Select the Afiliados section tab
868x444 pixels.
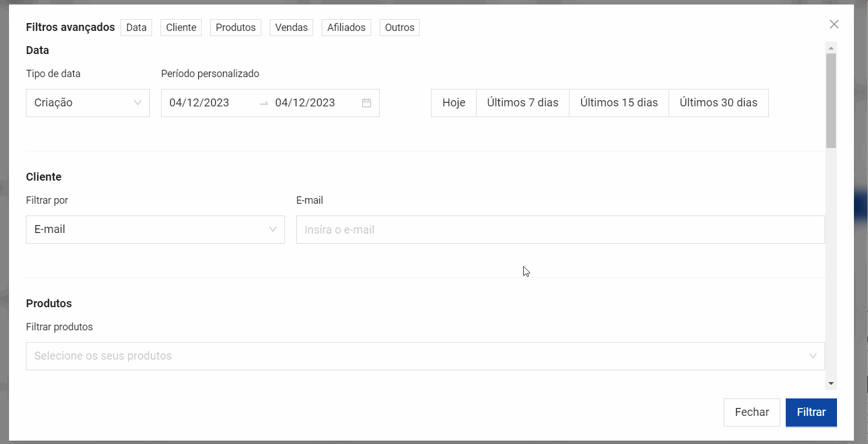(x=346, y=28)
